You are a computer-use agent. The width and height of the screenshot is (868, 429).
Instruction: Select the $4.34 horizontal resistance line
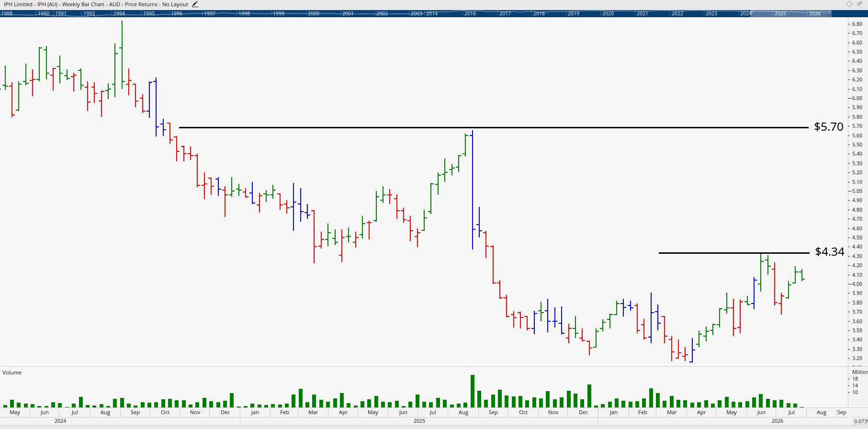point(734,253)
